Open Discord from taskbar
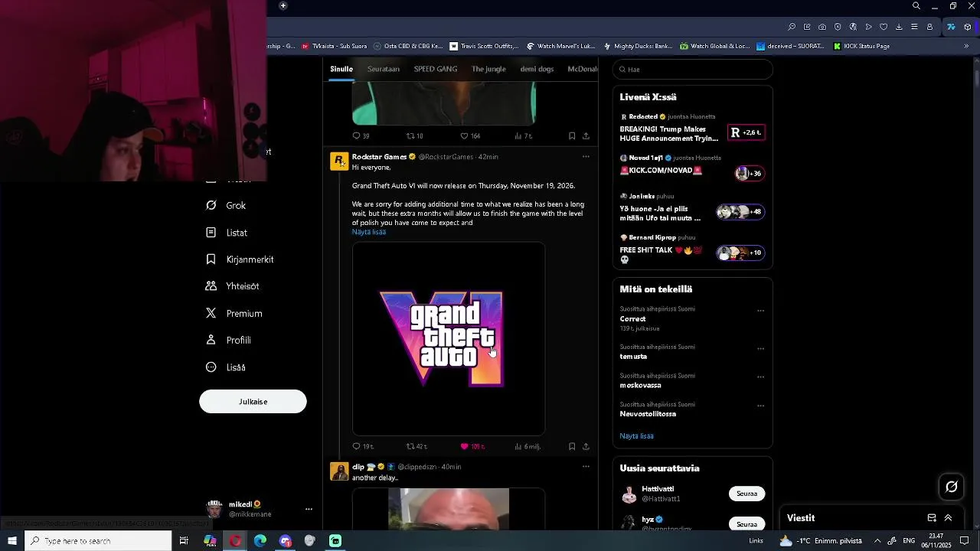Image resolution: width=980 pixels, height=551 pixels. [x=286, y=541]
